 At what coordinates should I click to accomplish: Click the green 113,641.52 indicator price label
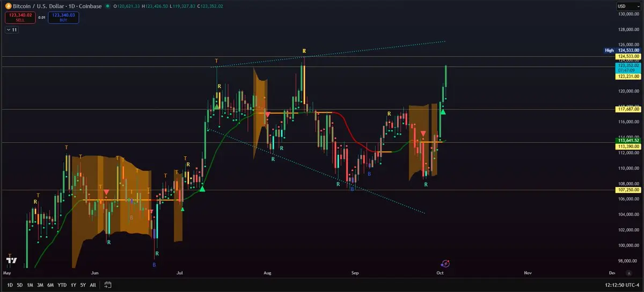[x=628, y=140]
